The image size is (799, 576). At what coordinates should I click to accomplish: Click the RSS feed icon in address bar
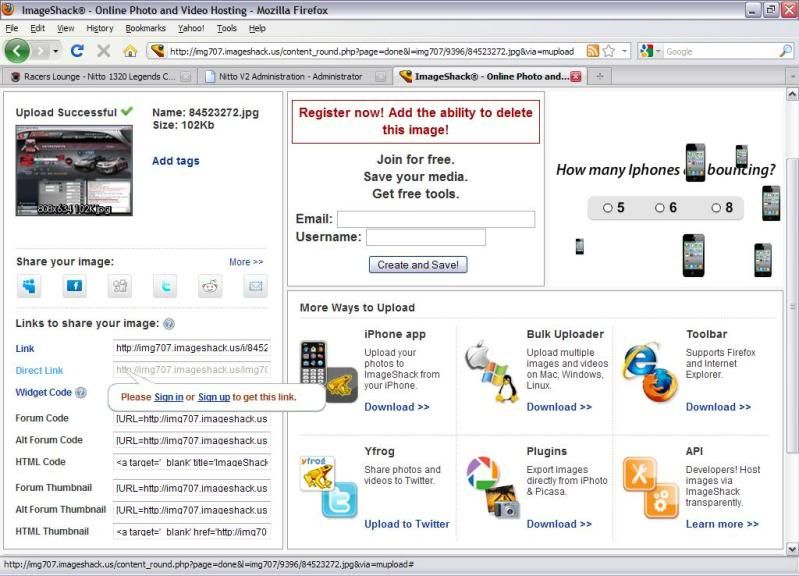point(593,51)
